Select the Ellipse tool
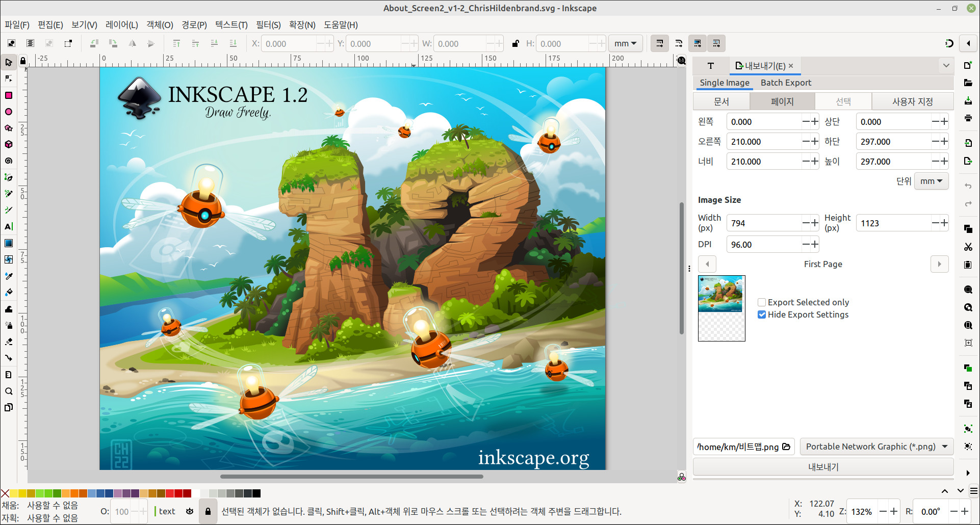The image size is (980, 525). click(9, 112)
